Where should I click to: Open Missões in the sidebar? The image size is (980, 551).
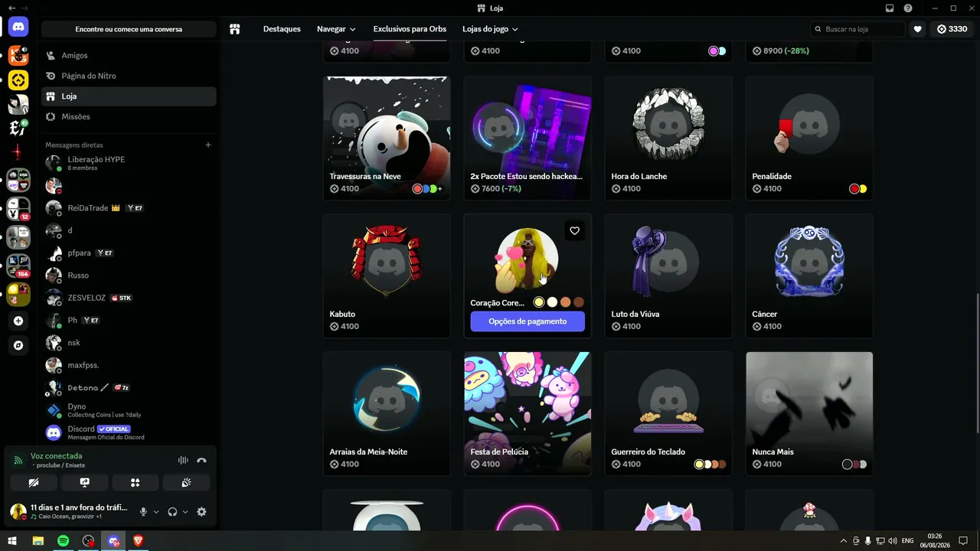129,116
